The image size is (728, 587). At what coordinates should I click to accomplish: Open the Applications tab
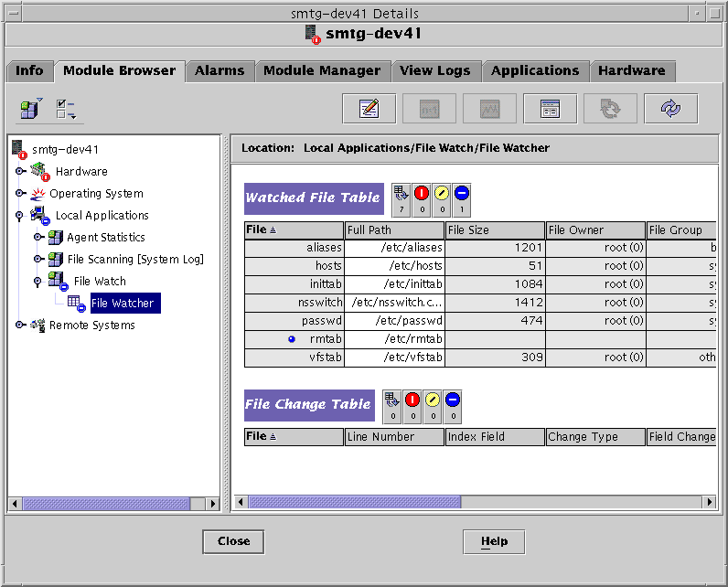[x=535, y=71]
